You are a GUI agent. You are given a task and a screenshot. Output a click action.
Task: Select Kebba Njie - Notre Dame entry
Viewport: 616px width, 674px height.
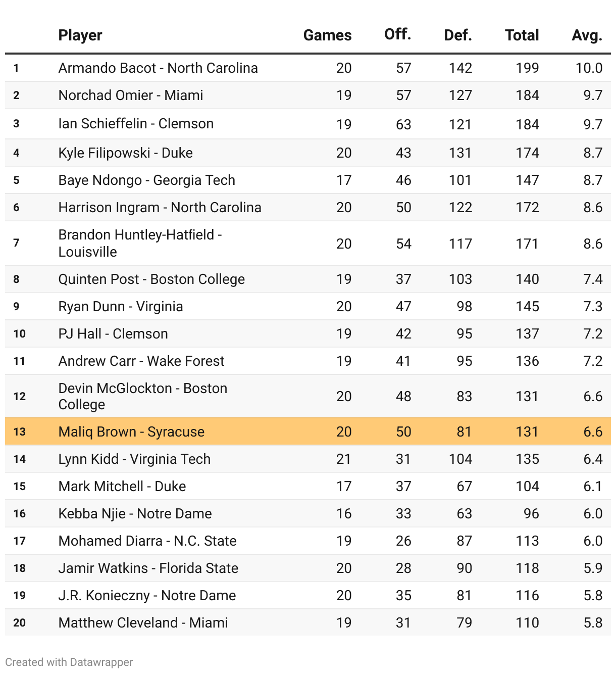(x=135, y=514)
